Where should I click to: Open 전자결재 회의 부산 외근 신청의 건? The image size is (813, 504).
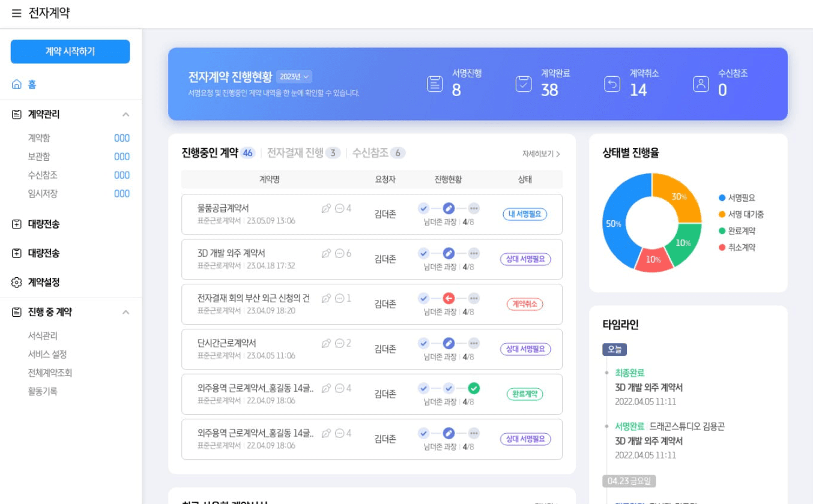(253, 298)
